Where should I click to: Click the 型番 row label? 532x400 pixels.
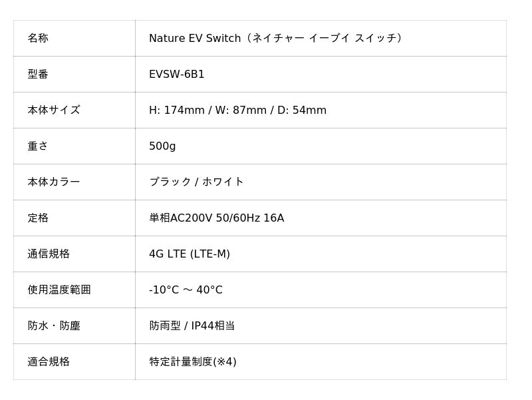38,75
